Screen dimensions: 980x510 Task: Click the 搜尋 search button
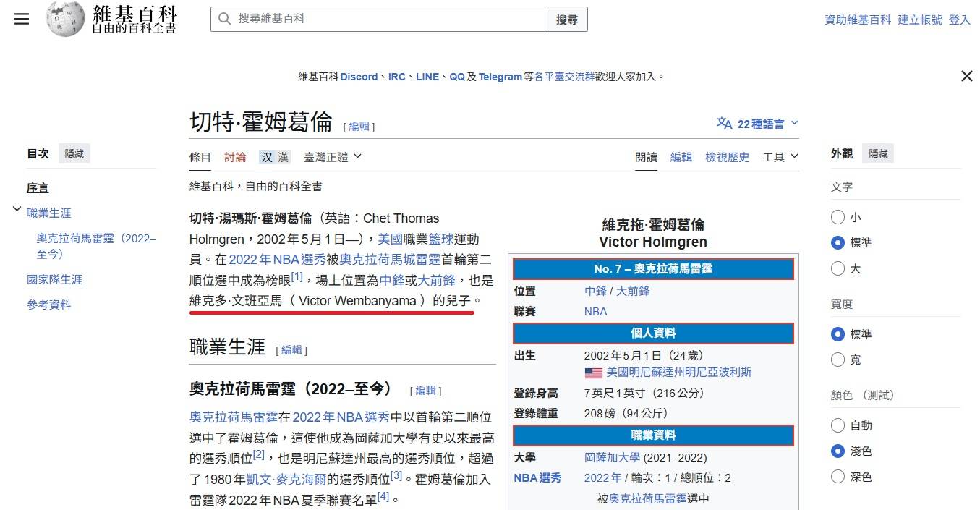[567, 19]
